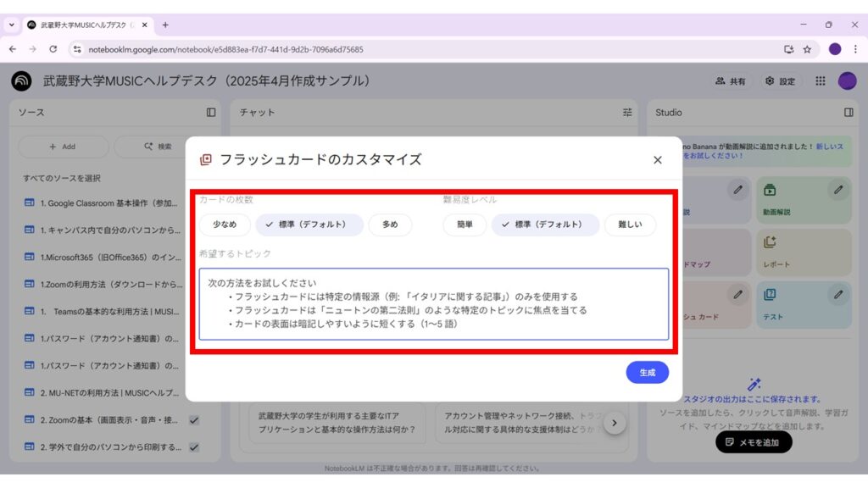Edit 動画解説 tile with pencil icon

click(838, 190)
